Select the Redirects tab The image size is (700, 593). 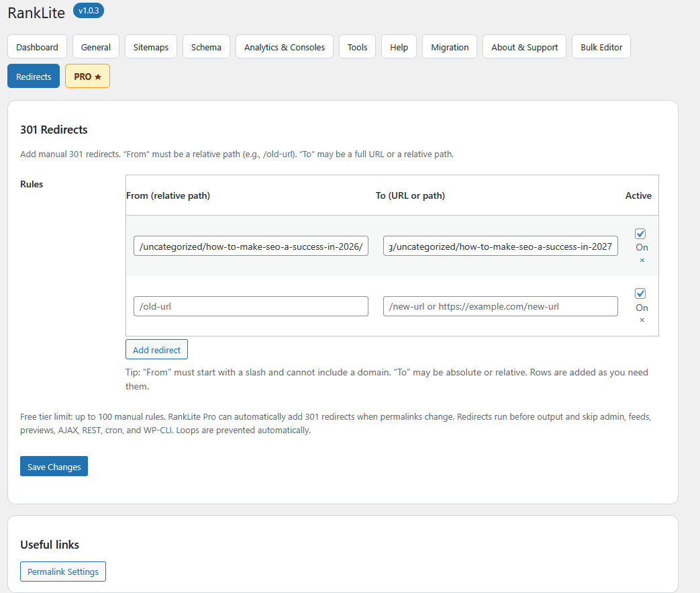pos(34,77)
